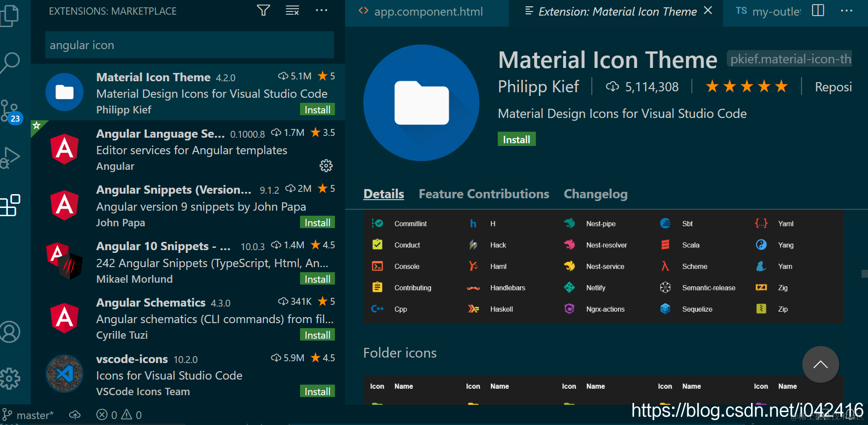
Task: Open editor more actions menu
Action: click(x=846, y=11)
